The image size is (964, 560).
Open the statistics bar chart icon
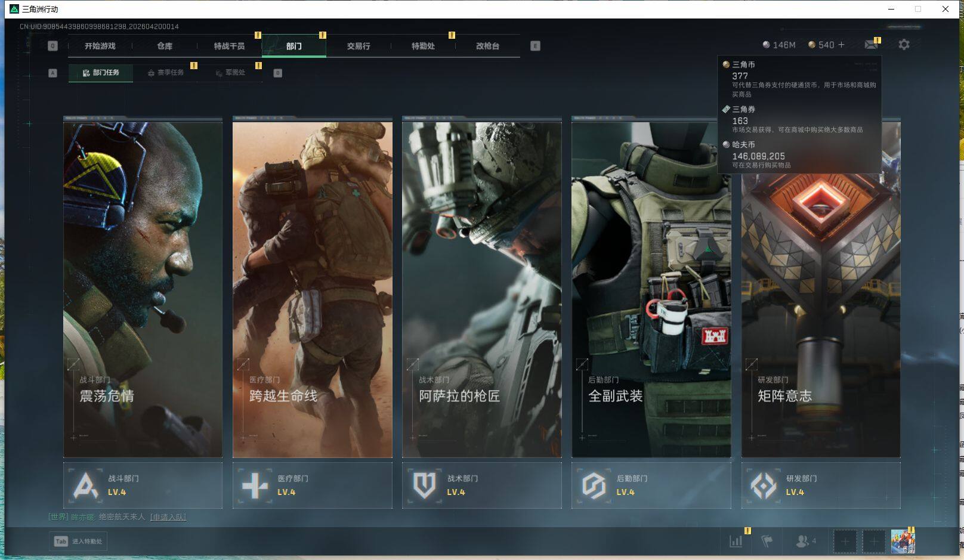736,541
